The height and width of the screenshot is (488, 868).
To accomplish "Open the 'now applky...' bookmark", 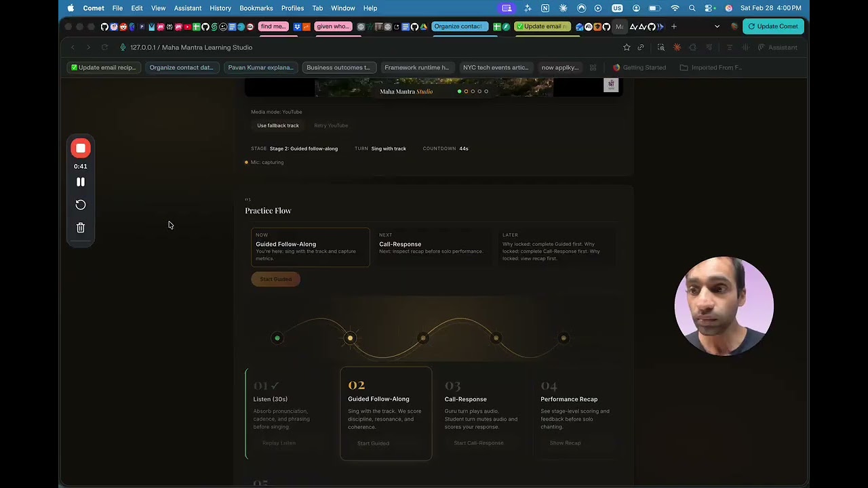I will (x=559, y=68).
